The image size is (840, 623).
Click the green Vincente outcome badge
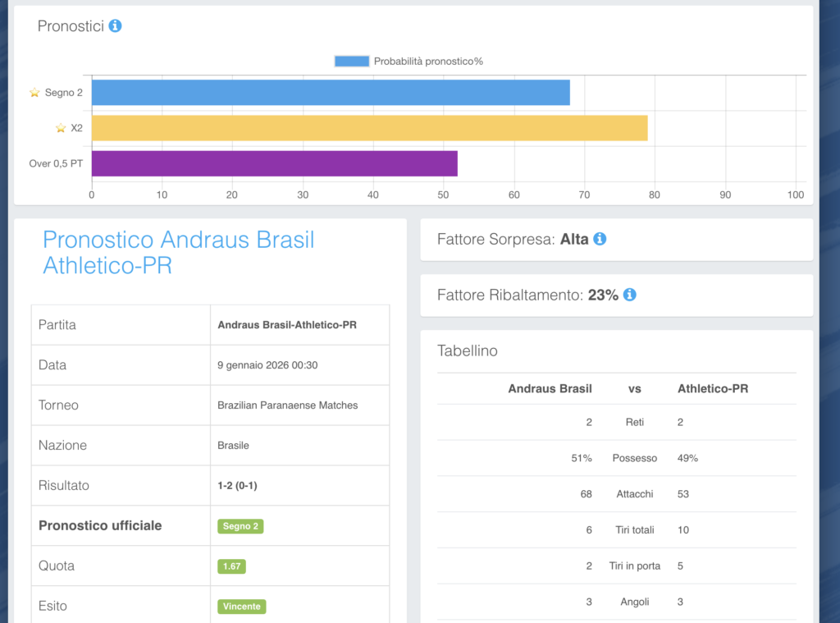[242, 607]
